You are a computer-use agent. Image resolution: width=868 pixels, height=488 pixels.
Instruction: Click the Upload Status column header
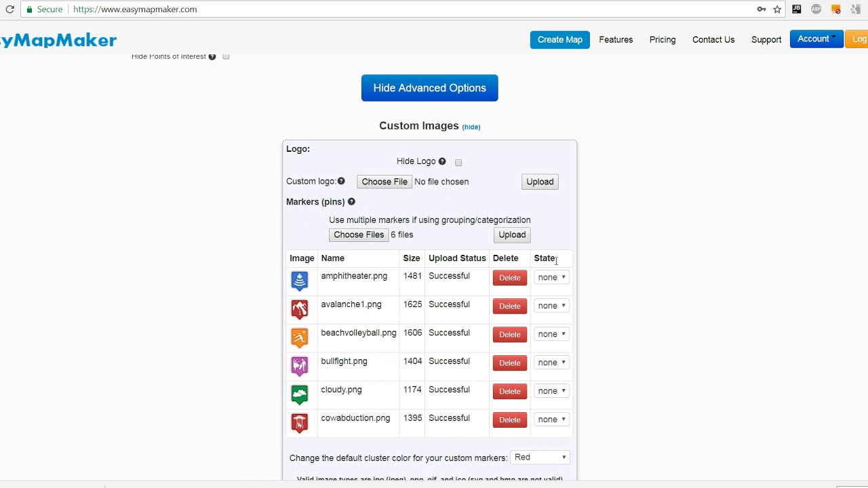point(457,258)
